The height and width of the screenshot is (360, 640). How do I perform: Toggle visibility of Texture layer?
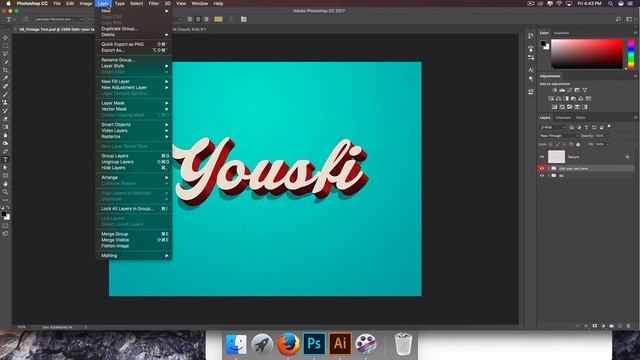542,157
